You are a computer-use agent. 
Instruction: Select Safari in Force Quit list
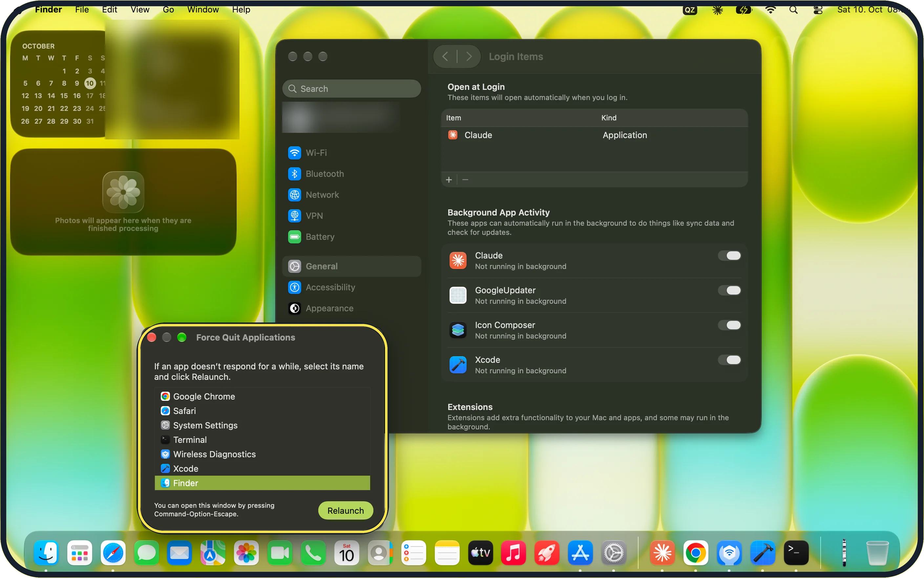262,411
